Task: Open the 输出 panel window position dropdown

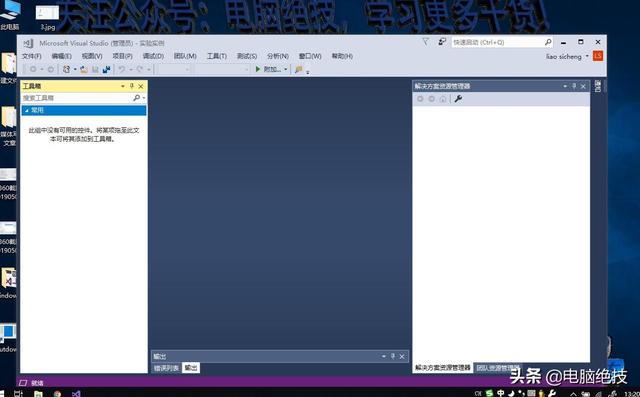Action: (x=384, y=357)
